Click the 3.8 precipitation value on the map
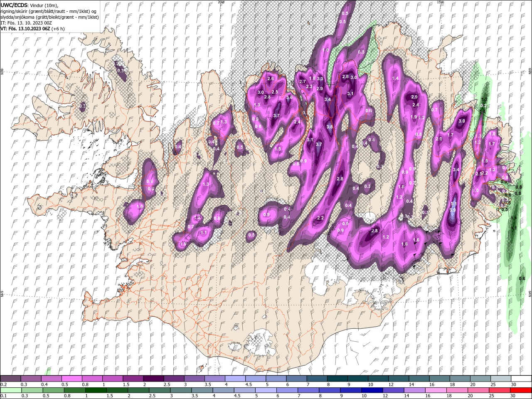The width and height of the screenshot is (532, 399). click(330, 127)
